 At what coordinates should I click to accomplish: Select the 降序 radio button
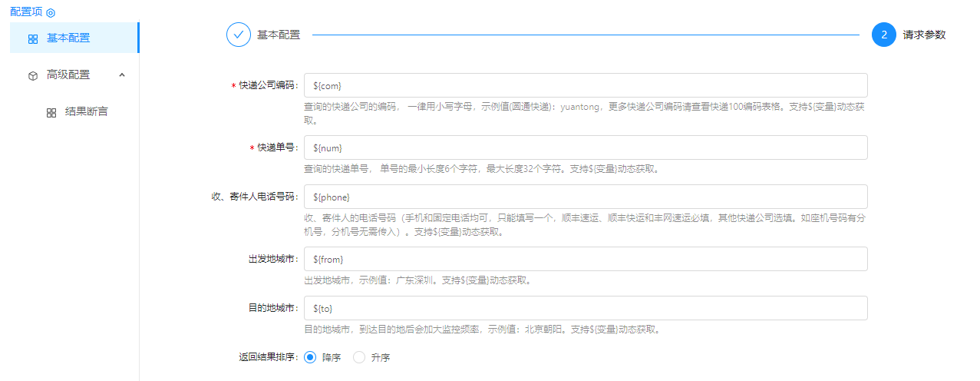(310, 357)
